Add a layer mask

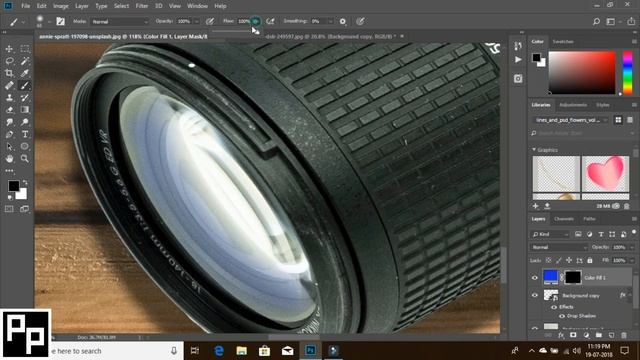point(573,335)
